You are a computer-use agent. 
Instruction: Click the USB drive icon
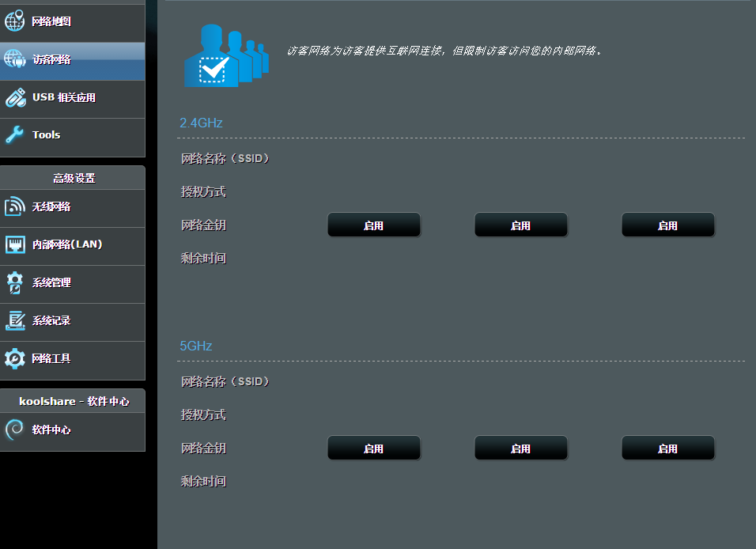tap(16, 97)
